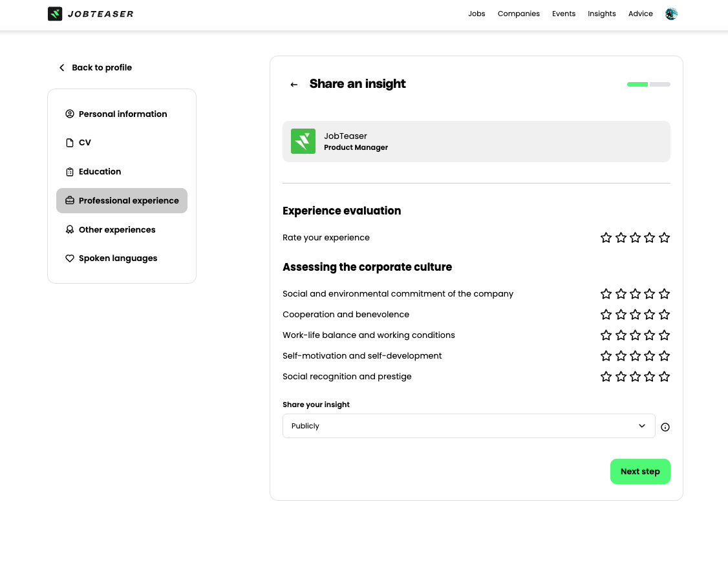The image size is (728, 579).
Task: Rate your experience five stars
Action: (x=665, y=238)
